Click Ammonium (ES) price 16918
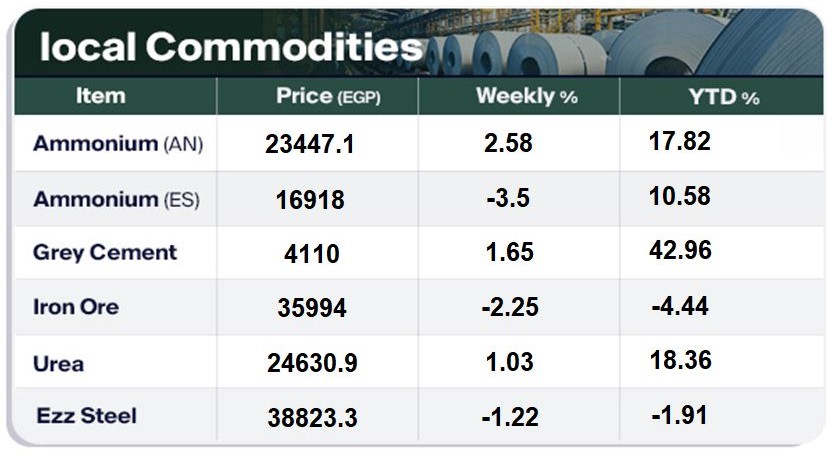 click(310, 200)
